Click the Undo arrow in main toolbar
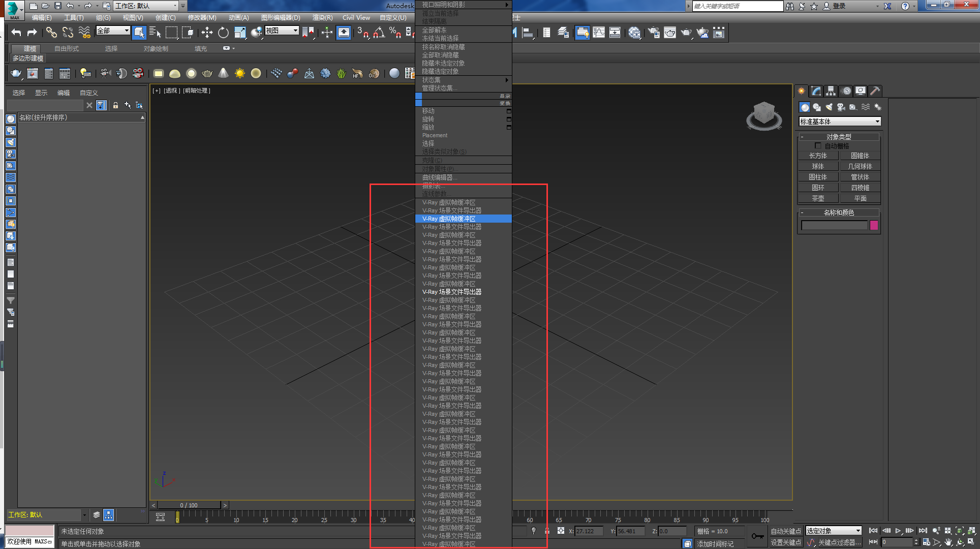 click(16, 33)
